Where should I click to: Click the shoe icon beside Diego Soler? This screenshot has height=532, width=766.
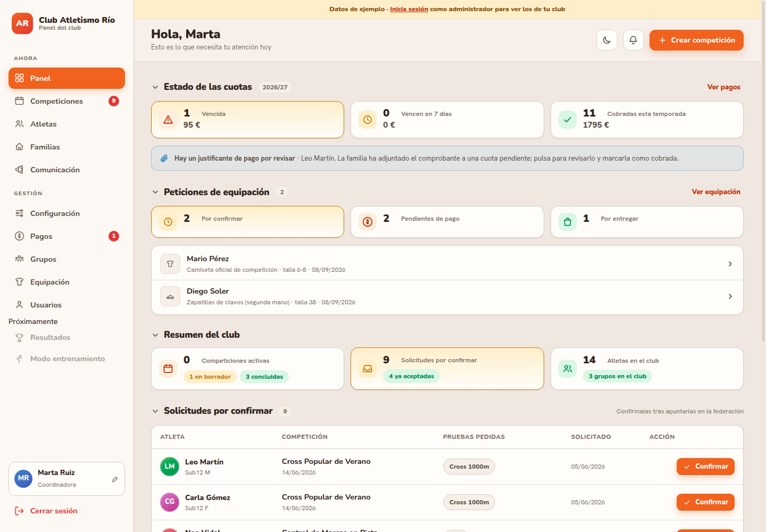tap(170, 296)
